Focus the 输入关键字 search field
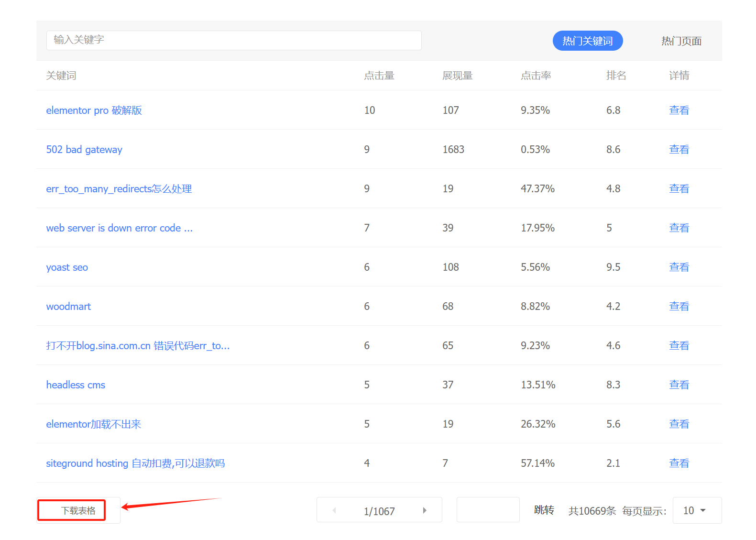 [233, 40]
